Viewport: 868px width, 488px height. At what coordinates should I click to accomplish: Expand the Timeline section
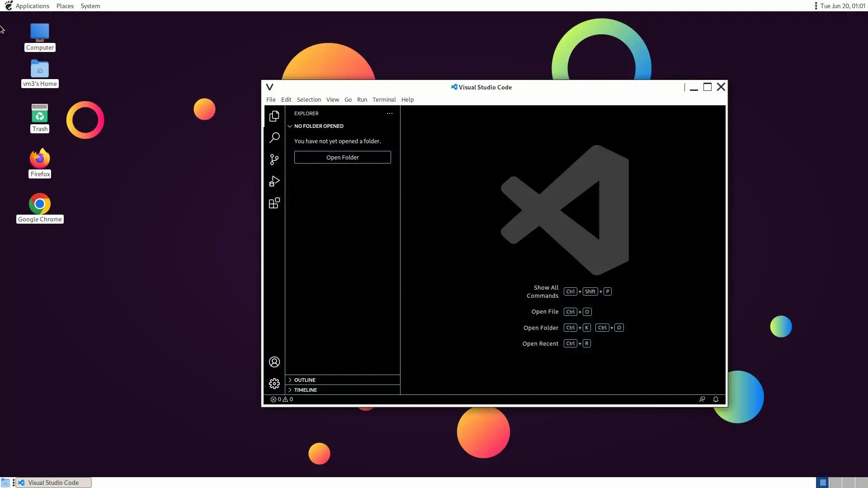coord(306,390)
